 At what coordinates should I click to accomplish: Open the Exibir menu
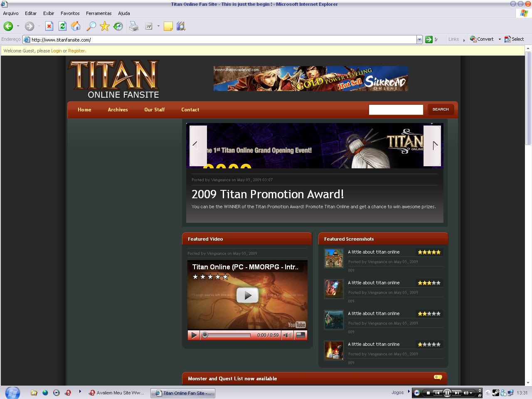[x=49, y=13]
